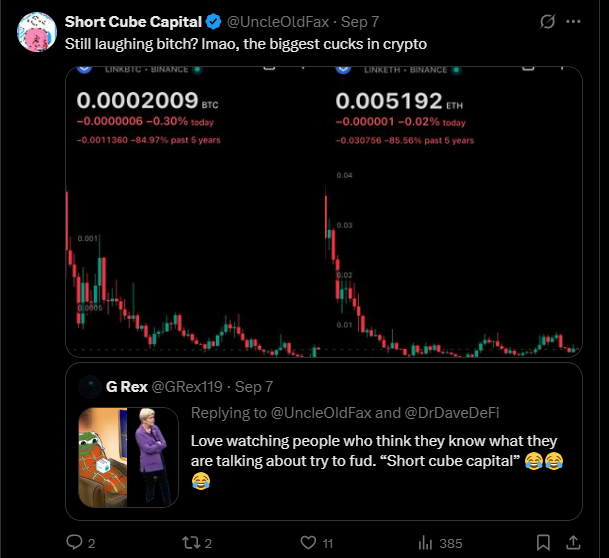Bookmark this tweet

point(543,542)
